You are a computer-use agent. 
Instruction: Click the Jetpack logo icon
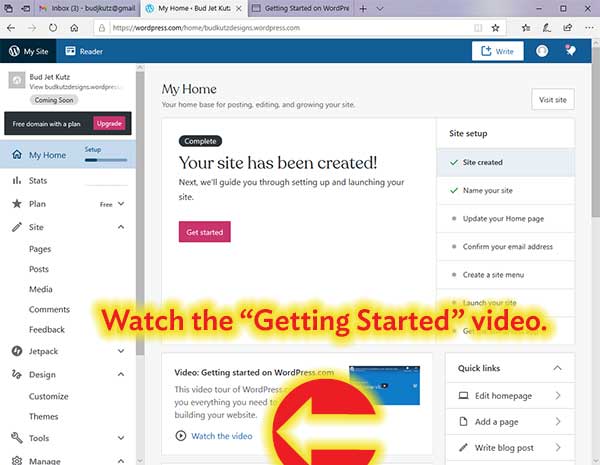tap(16, 351)
